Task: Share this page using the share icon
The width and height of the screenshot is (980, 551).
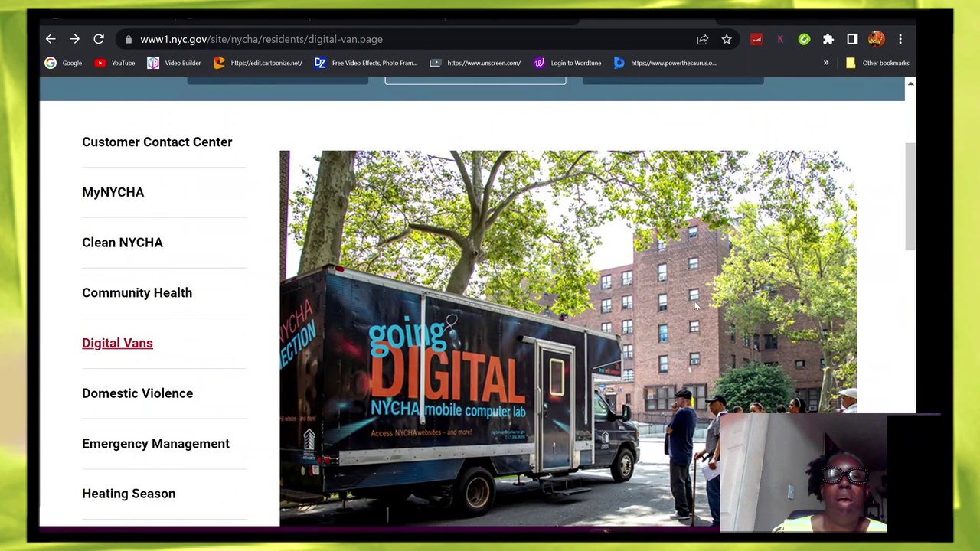Action: pyautogui.click(x=702, y=39)
